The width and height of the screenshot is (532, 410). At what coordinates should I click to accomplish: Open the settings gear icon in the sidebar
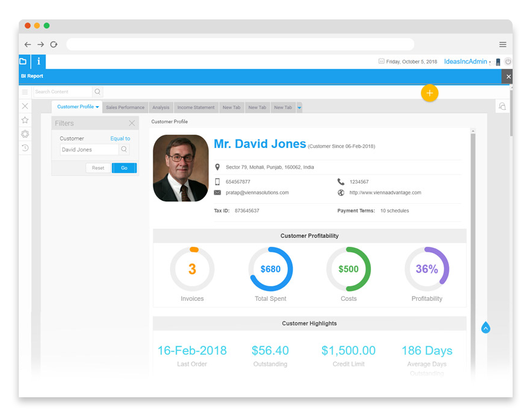[25, 134]
